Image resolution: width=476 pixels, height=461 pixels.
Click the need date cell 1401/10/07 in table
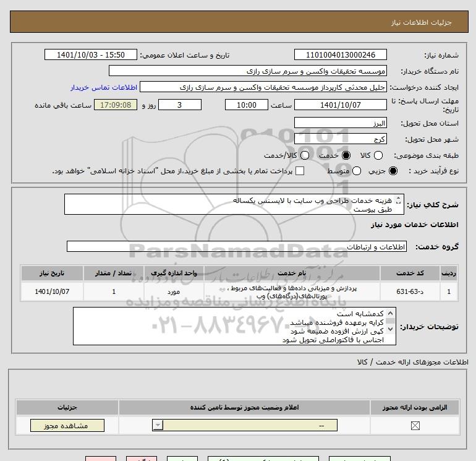[x=52, y=291]
